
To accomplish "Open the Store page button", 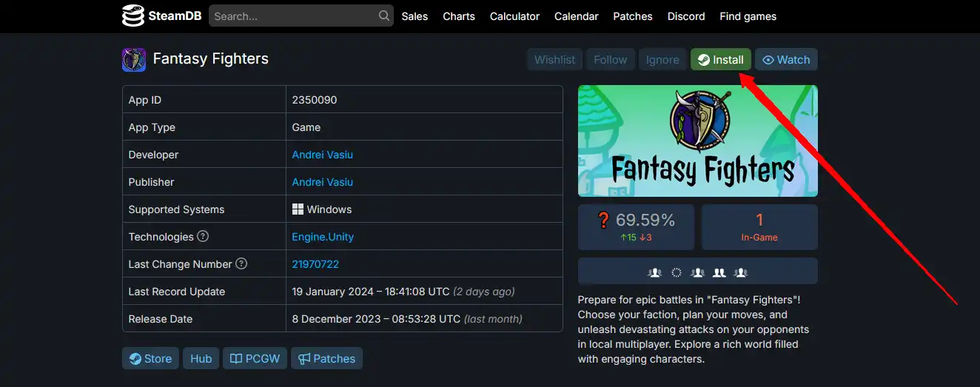I will pos(150,358).
